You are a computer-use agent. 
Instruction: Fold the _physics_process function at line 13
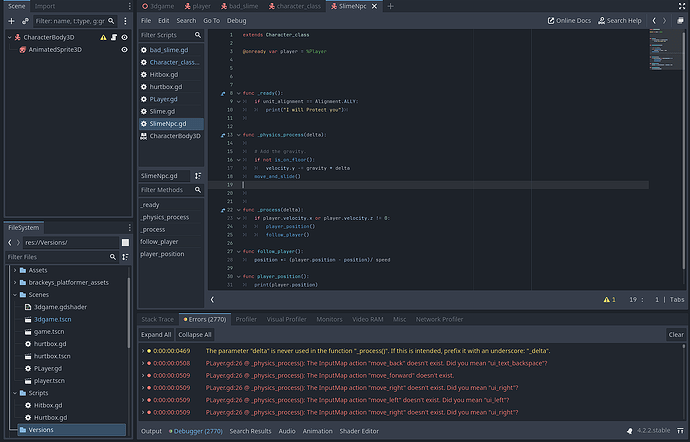point(239,135)
